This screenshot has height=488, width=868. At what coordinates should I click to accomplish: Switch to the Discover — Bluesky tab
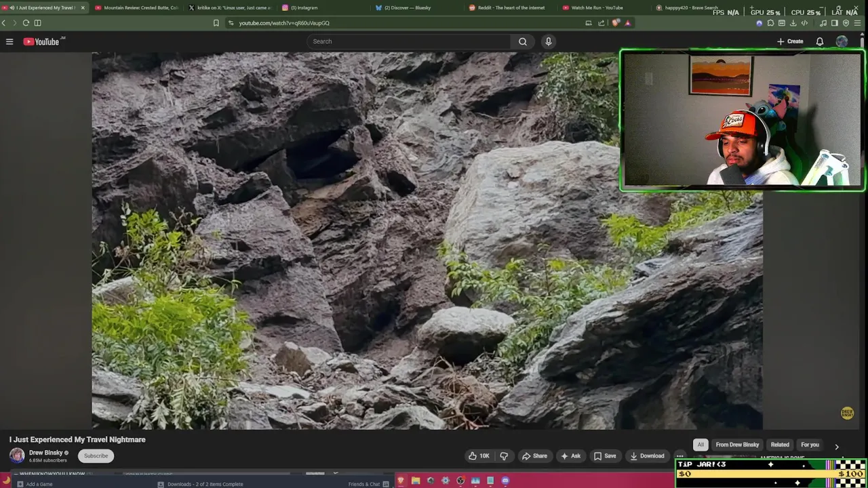tap(417, 7)
